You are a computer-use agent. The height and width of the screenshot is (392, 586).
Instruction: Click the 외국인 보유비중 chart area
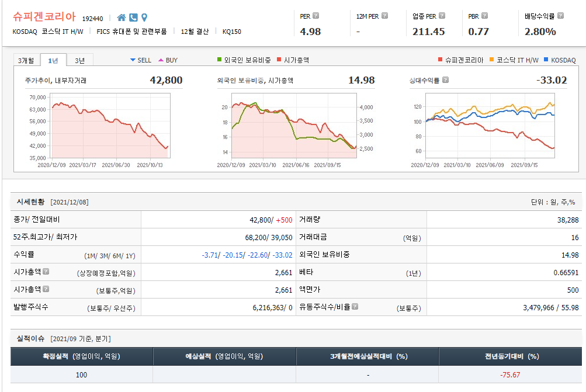(294, 125)
